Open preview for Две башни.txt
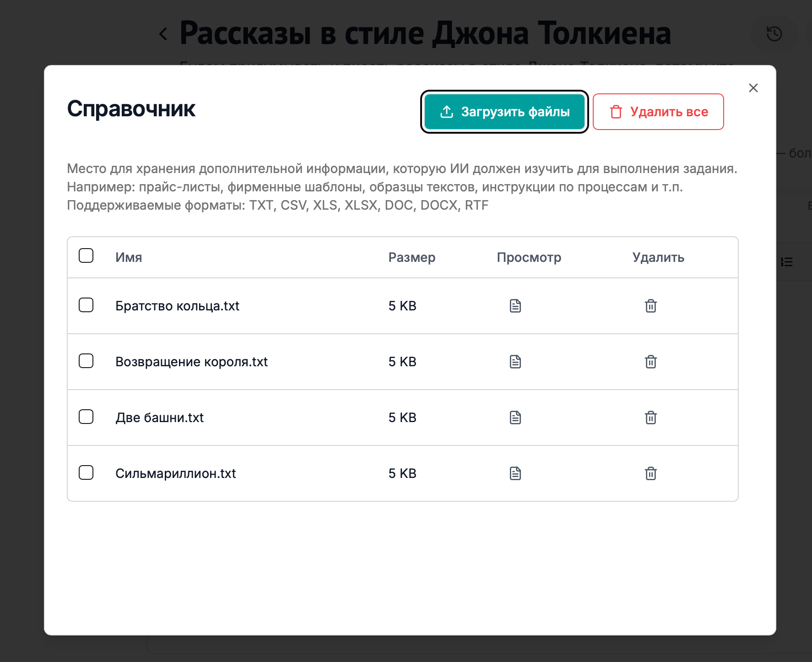 (515, 418)
